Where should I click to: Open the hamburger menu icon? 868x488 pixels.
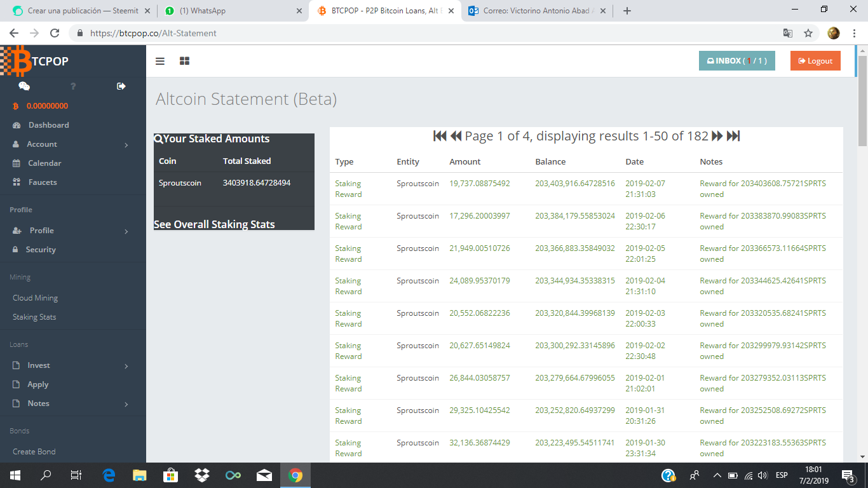160,61
